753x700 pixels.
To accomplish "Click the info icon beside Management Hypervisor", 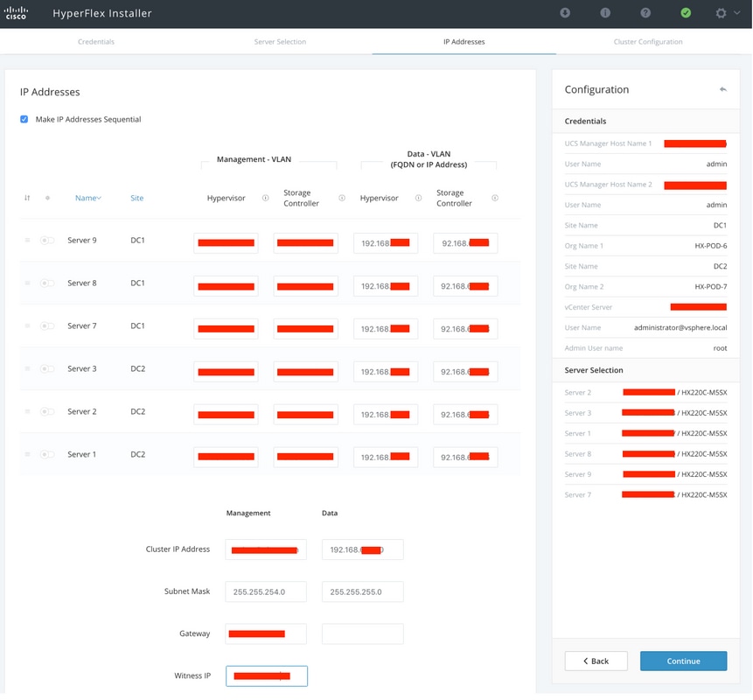I will (x=265, y=198).
